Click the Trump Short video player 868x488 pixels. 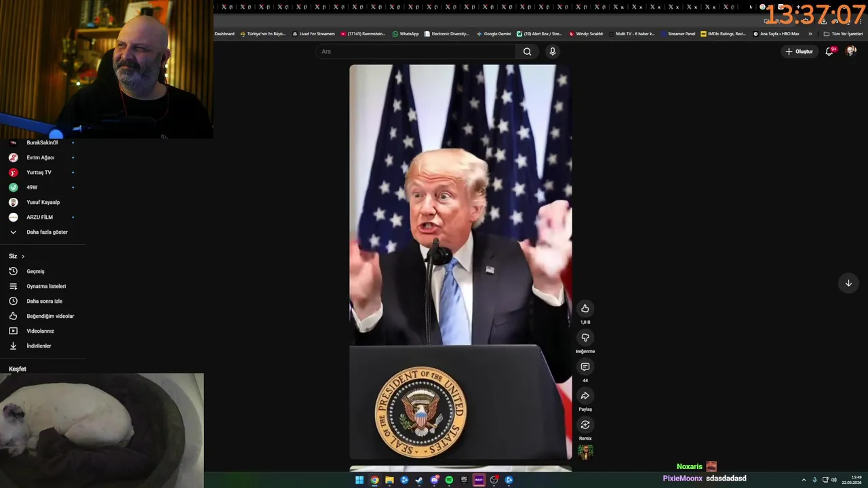(460, 262)
